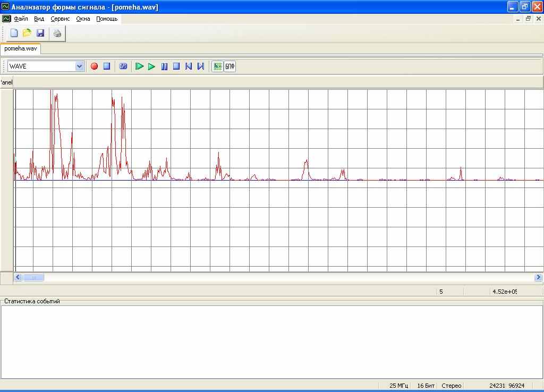Click the application icon in the title bar
The width and height of the screenshot is (544, 392).
5,6
